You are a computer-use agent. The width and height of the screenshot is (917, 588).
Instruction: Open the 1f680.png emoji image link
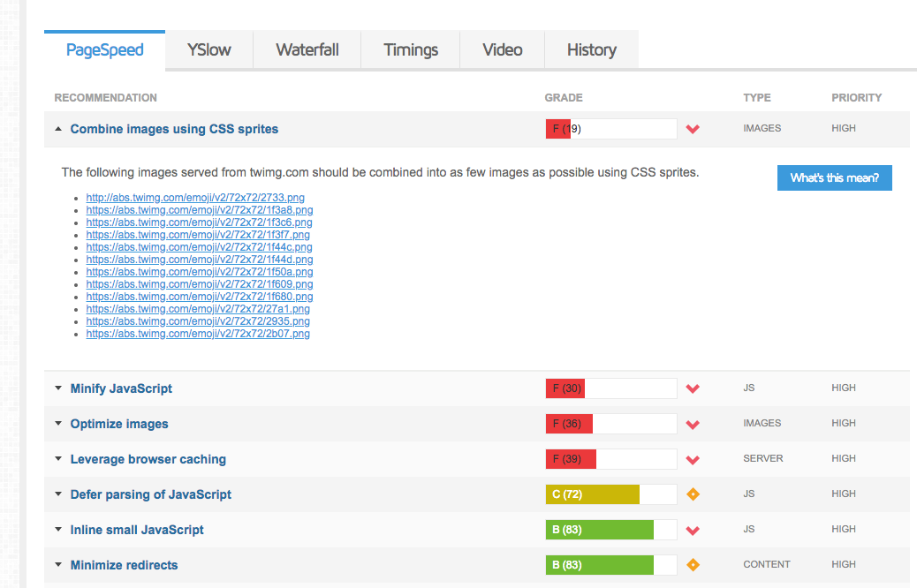(200, 297)
